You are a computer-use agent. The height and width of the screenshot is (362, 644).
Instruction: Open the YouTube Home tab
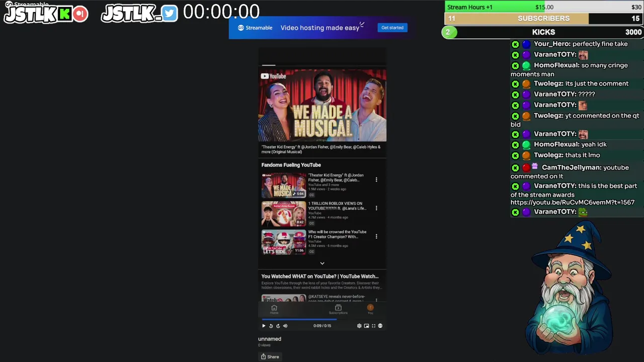[274, 309]
